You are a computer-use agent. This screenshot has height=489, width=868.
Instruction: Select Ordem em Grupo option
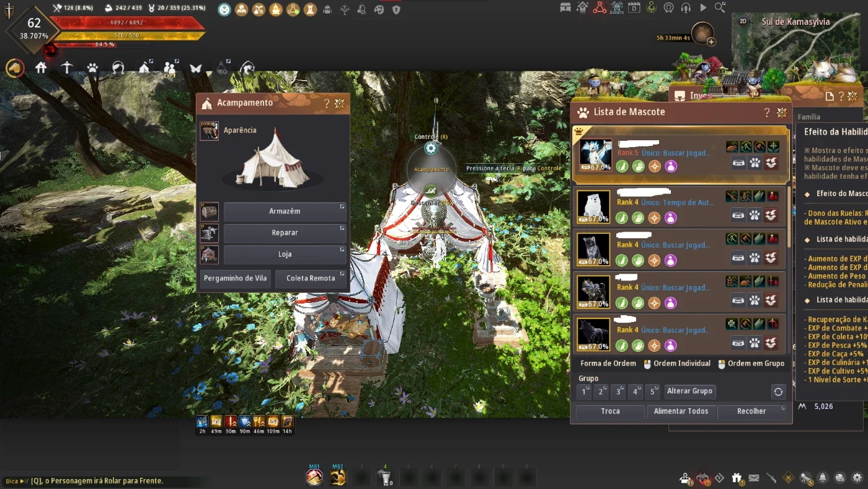751,364
